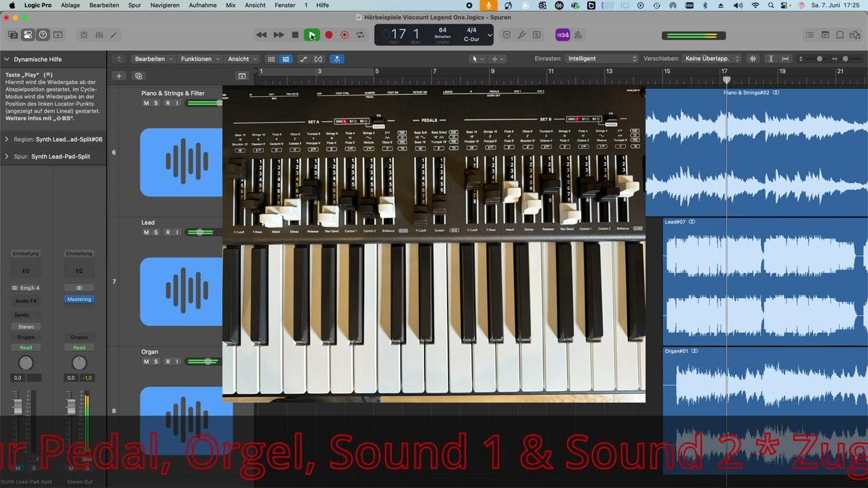The height and width of the screenshot is (488, 868).
Task: Open left-click pointer tool menu
Action: pyautogui.click(x=477, y=59)
